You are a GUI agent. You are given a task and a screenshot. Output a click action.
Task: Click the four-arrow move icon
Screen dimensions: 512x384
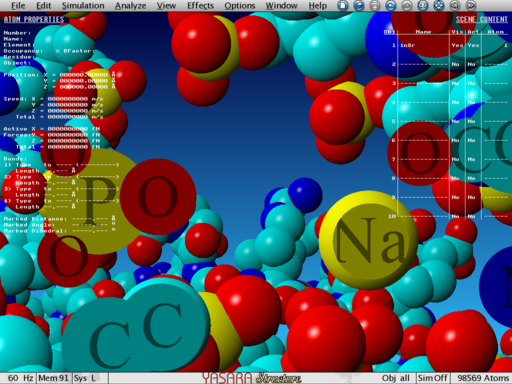pyautogui.click(x=439, y=5)
